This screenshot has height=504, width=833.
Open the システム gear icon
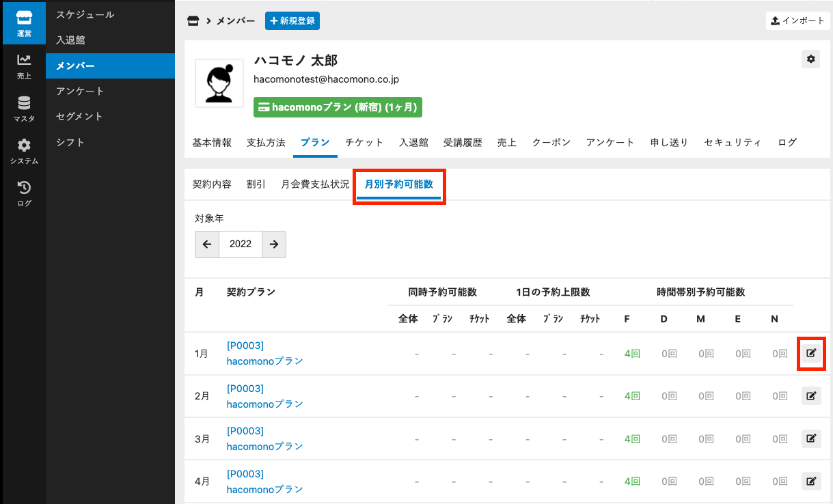coord(24,151)
